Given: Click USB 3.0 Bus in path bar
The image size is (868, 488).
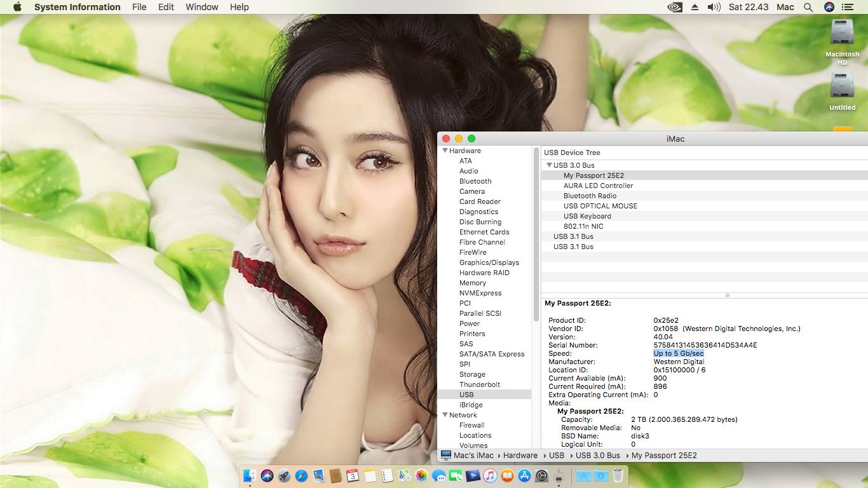Looking at the screenshot, I should point(598,456).
